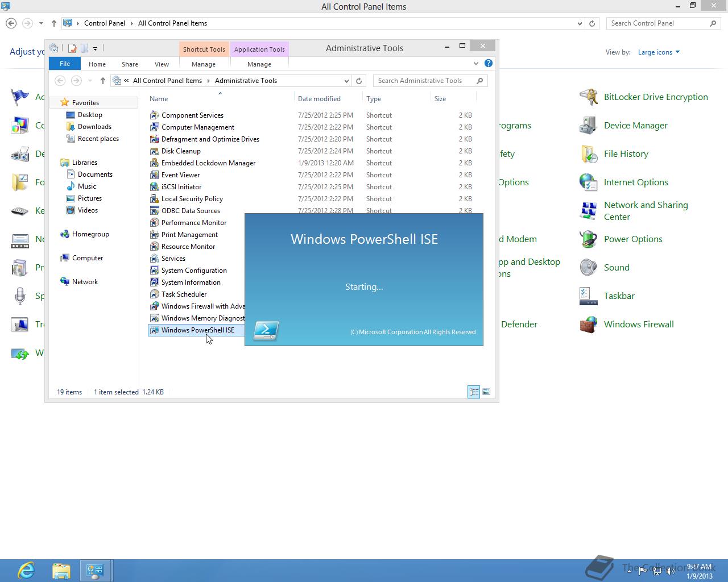Select the Shortcut Tools contextual tab
This screenshot has height=582, width=728.
coord(204,49)
